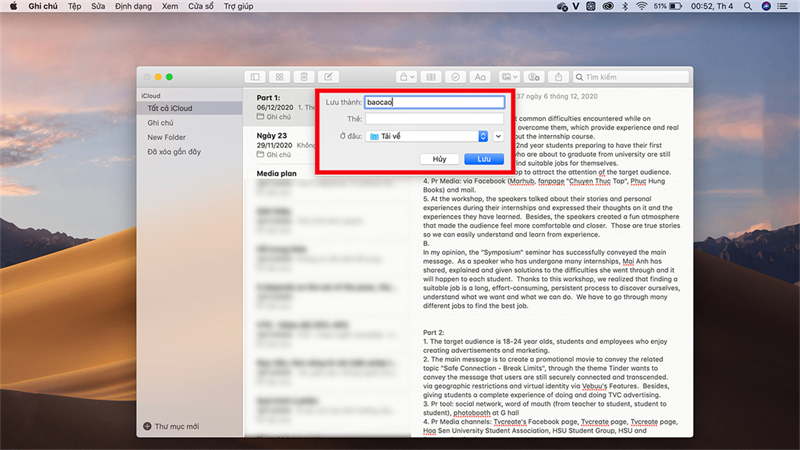Click the Lưu button
This screenshot has height=450, width=800.
click(483, 159)
